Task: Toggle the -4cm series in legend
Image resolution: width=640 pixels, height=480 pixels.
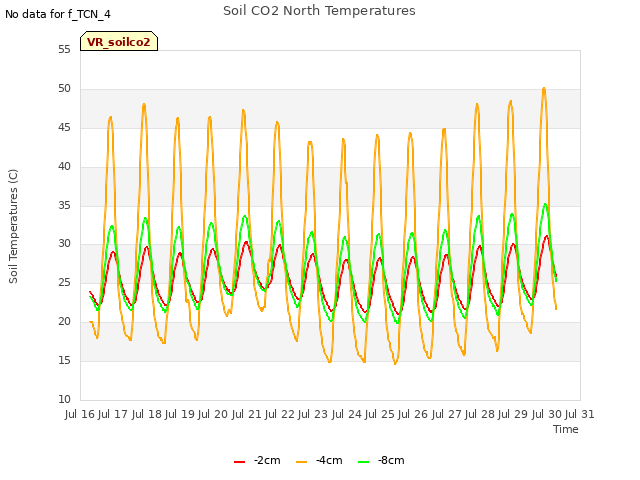Action: point(319,460)
